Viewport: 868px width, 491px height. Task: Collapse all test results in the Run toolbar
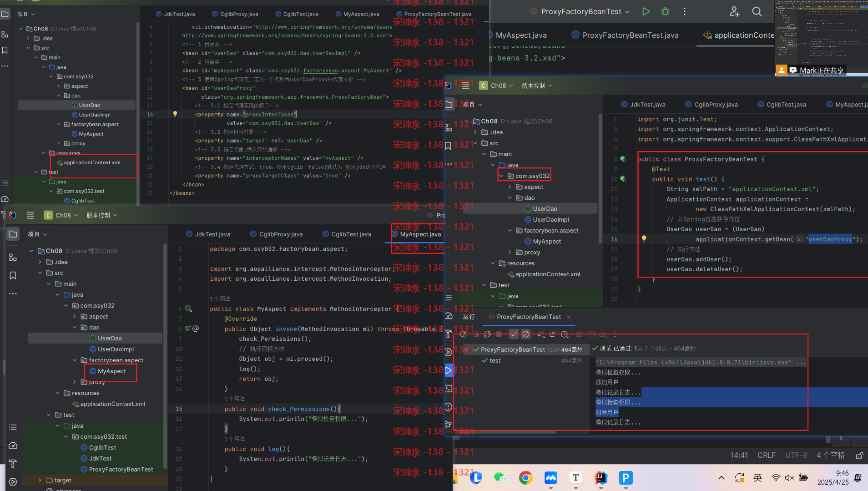click(x=552, y=334)
